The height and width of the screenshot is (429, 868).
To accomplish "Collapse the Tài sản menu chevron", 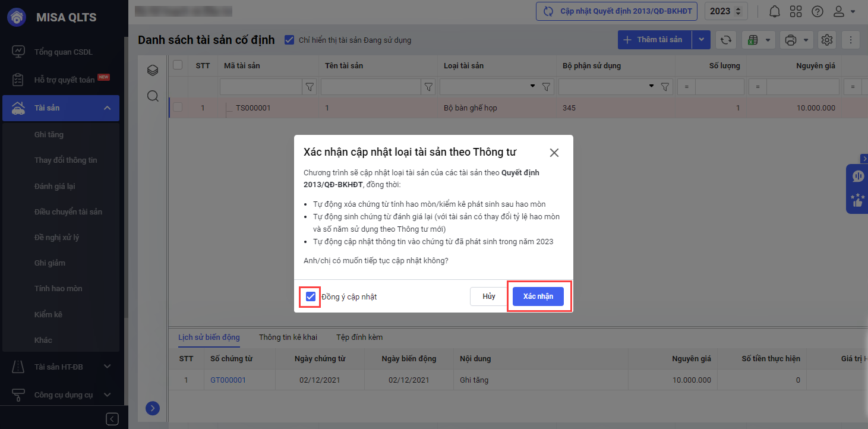I will [x=108, y=108].
